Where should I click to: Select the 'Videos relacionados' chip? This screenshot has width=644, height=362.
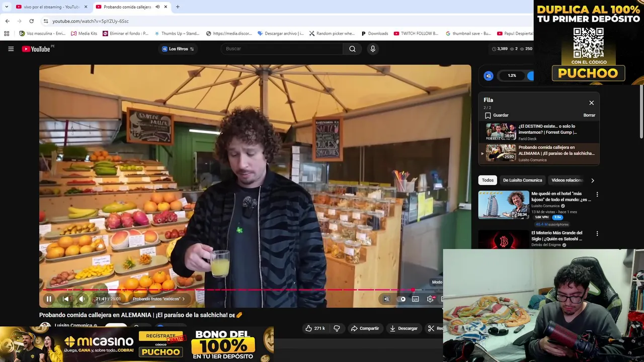tap(567, 180)
